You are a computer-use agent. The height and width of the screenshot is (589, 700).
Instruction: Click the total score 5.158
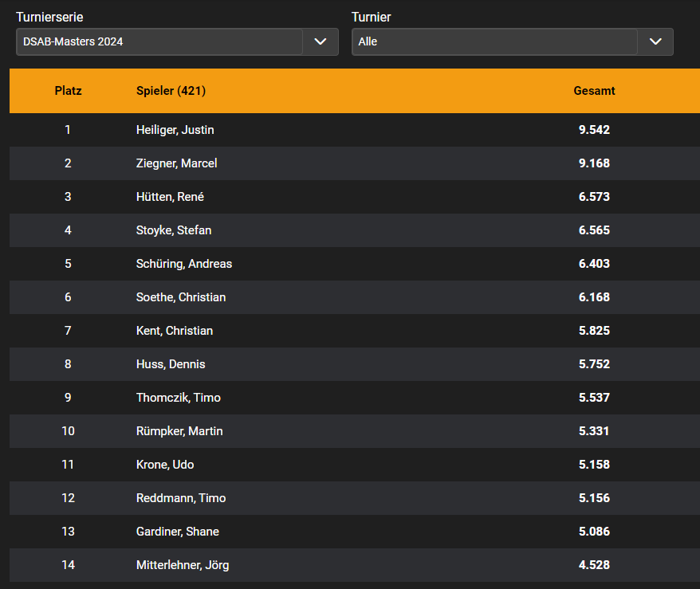594,465
